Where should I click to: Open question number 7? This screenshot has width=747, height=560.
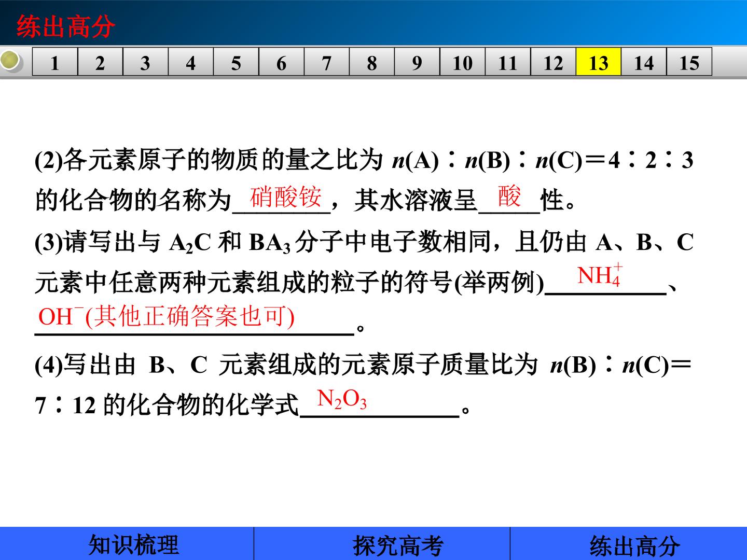[x=326, y=62]
